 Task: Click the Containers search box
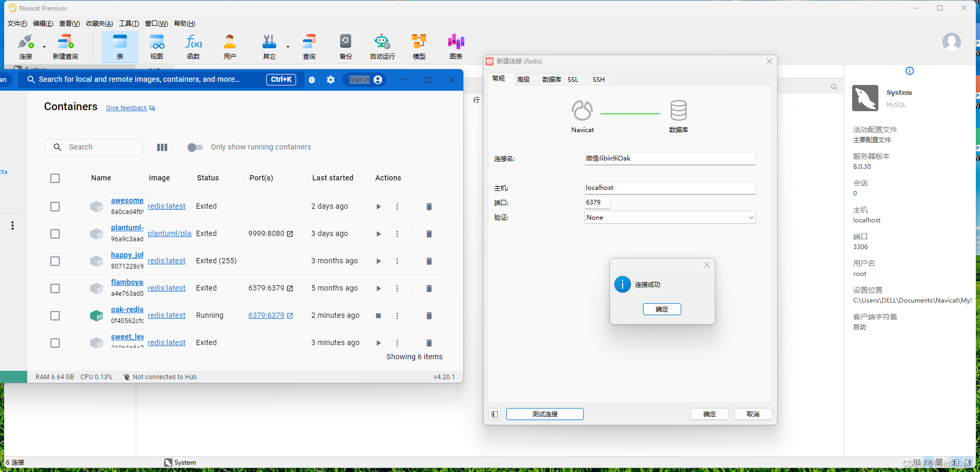94,147
